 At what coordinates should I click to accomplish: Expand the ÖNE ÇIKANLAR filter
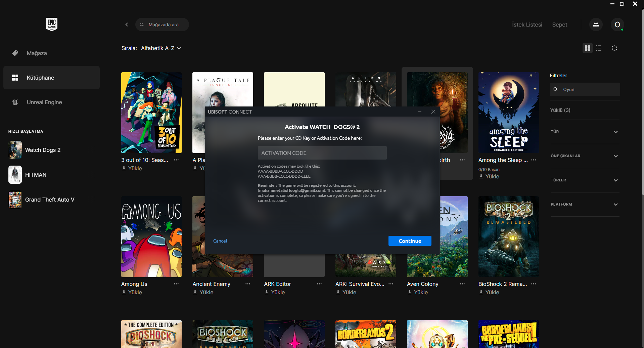[585, 156]
